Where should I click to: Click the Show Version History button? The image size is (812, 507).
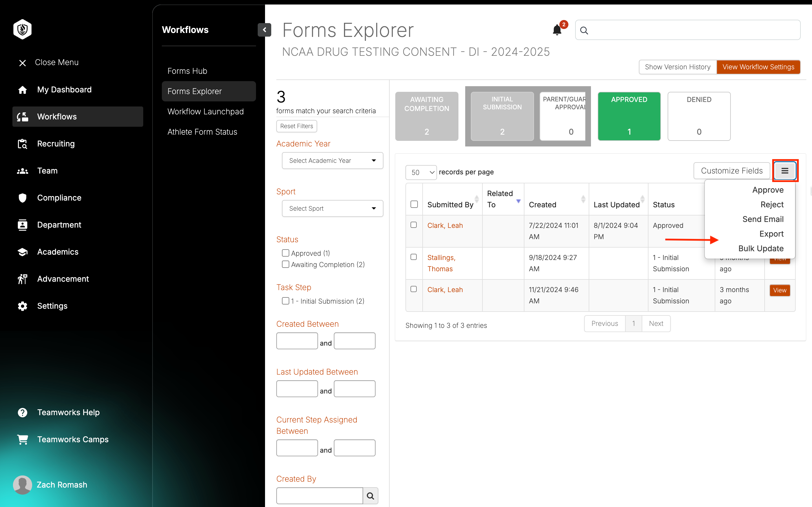point(677,67)
